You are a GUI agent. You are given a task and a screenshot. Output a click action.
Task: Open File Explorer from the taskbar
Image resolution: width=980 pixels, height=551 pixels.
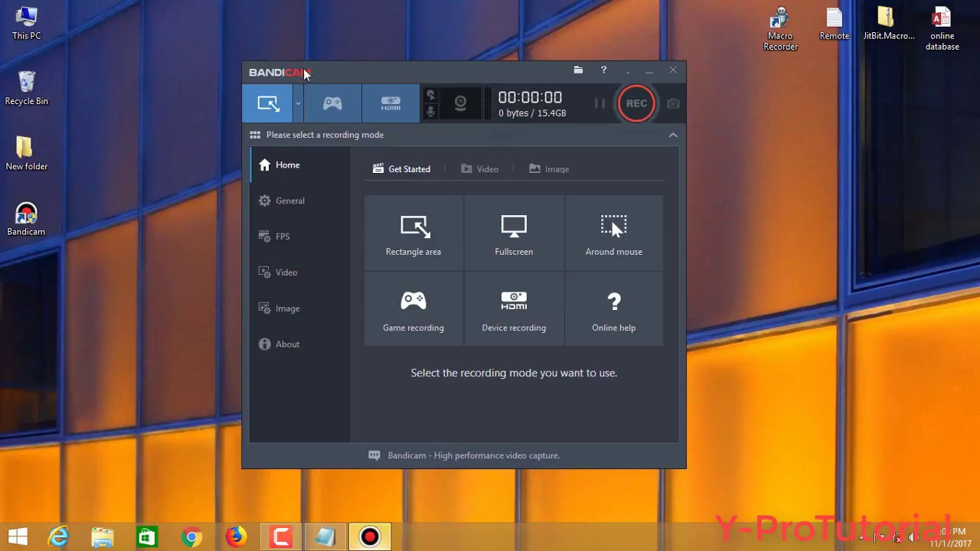point(102,536)
